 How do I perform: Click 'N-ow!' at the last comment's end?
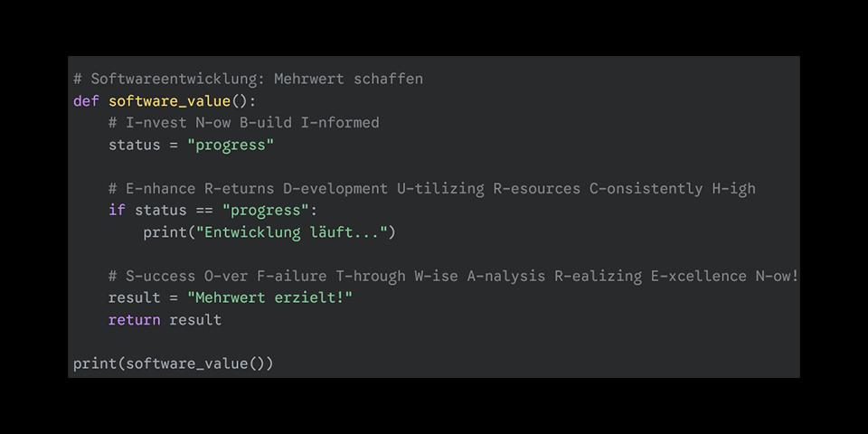(x=778, y=276)
